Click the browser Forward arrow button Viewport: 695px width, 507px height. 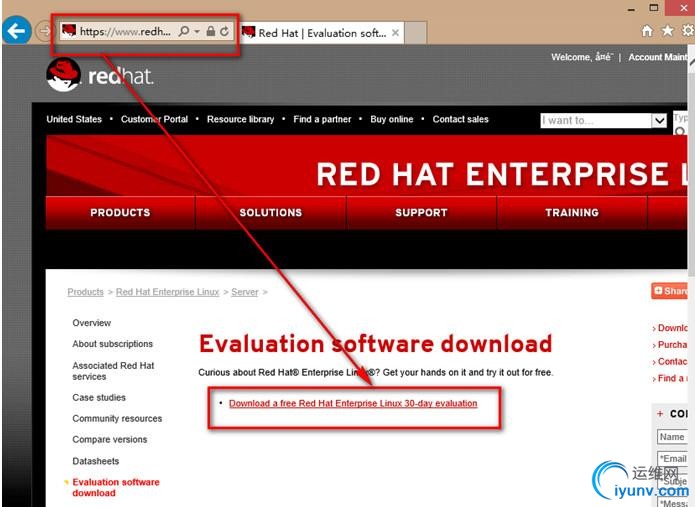tap(44, 31)
